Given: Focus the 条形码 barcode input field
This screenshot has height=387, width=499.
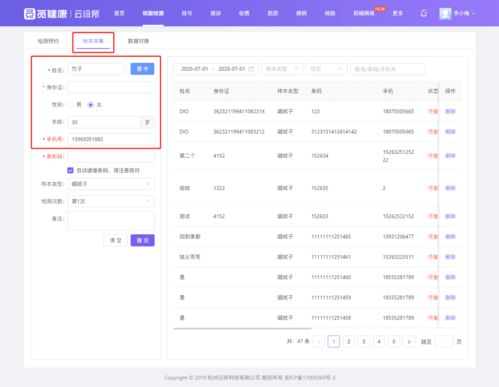Looking at the screenshot, I should 111,156.
